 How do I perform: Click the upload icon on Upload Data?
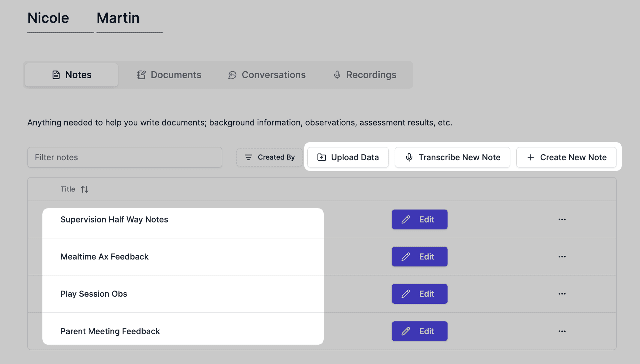point(321,157)
